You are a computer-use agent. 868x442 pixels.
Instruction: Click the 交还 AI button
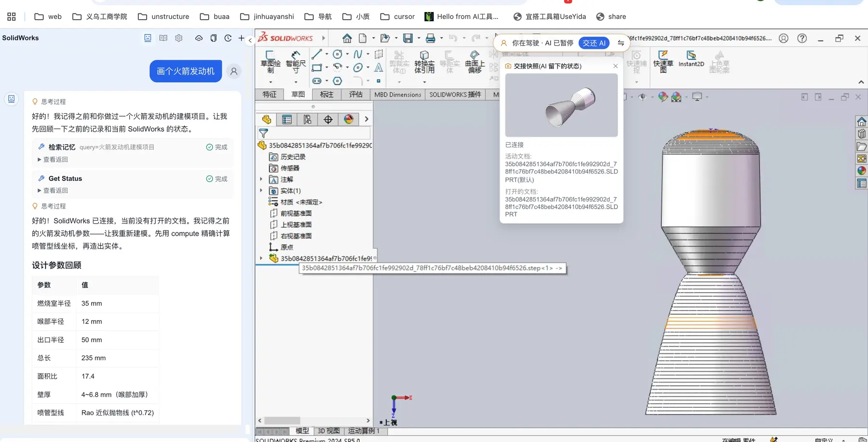[594, 43]
